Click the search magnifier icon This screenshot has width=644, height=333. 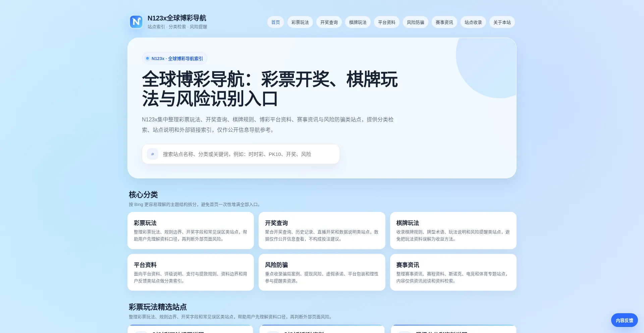coord(153,154)
